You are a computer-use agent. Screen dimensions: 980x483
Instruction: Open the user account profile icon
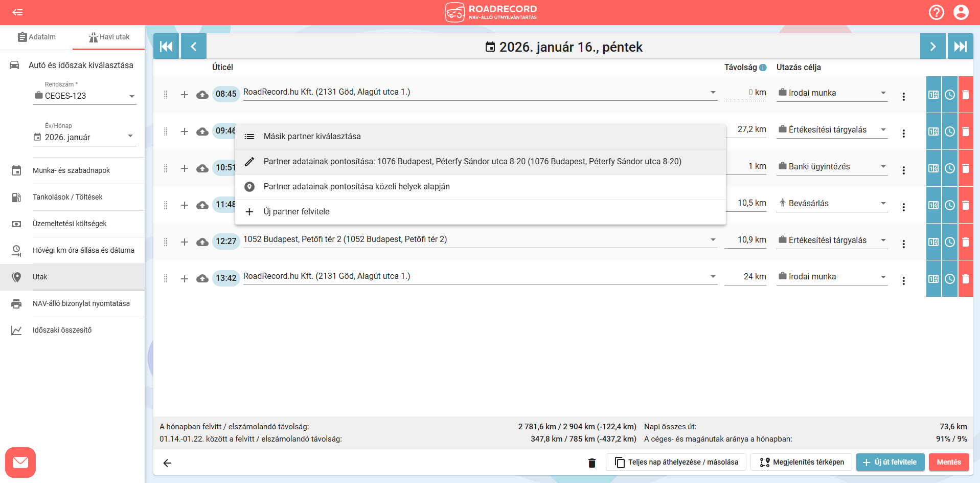961,12
